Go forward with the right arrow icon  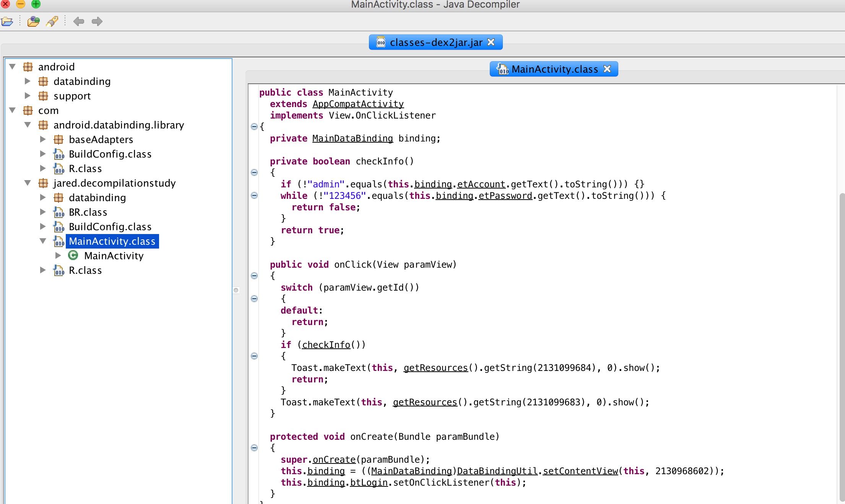pos(97,21)
